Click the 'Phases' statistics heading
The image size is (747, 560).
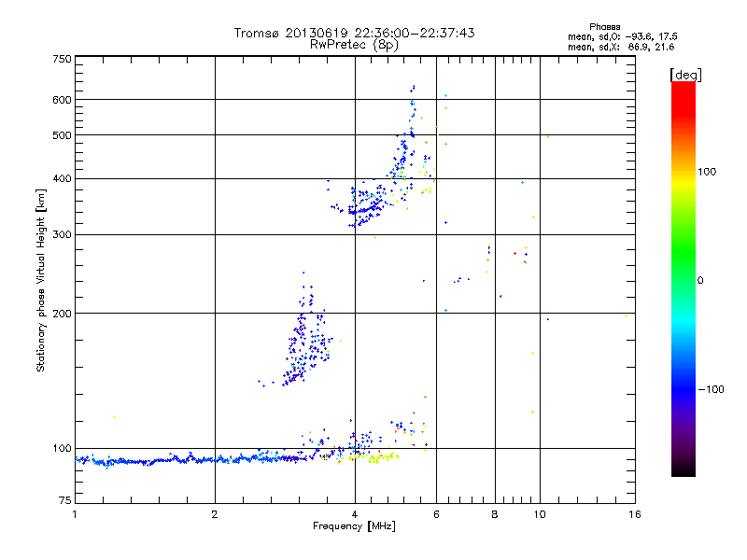click(x=604, y=27)
